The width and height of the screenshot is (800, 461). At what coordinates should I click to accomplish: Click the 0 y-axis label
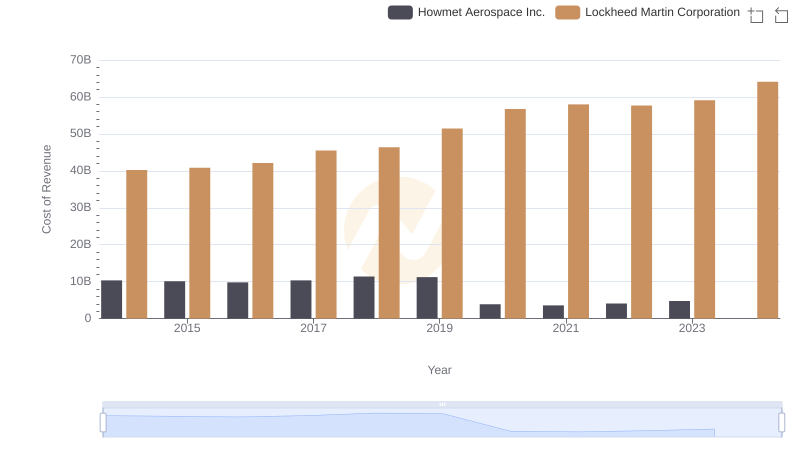[x=88, y=318]
